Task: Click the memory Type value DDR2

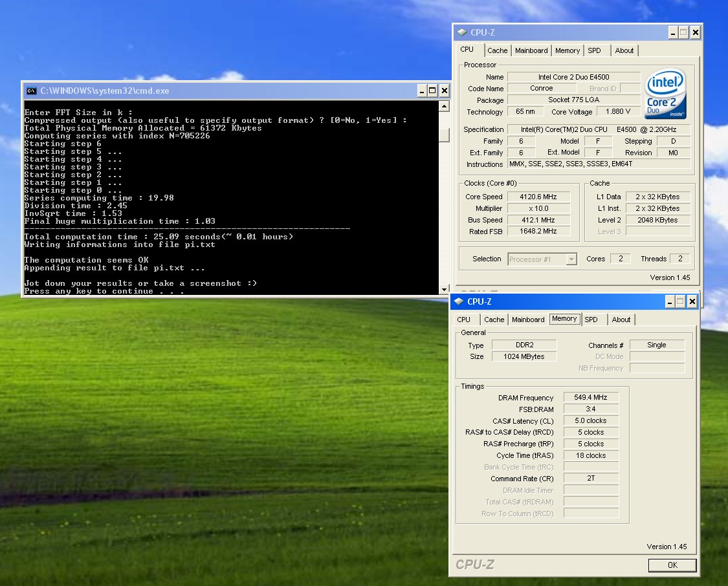Action: click(x=524, y=345)
